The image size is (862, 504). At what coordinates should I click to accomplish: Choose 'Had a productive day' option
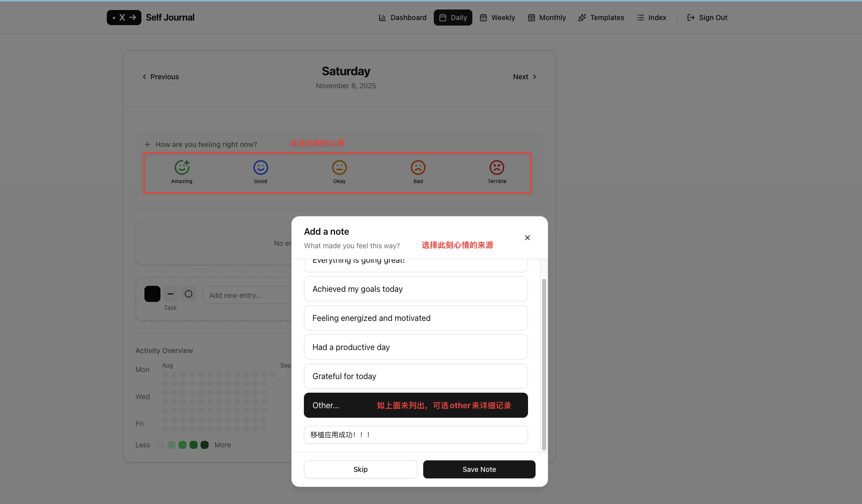pyautogui.click(x=416, y=347)
